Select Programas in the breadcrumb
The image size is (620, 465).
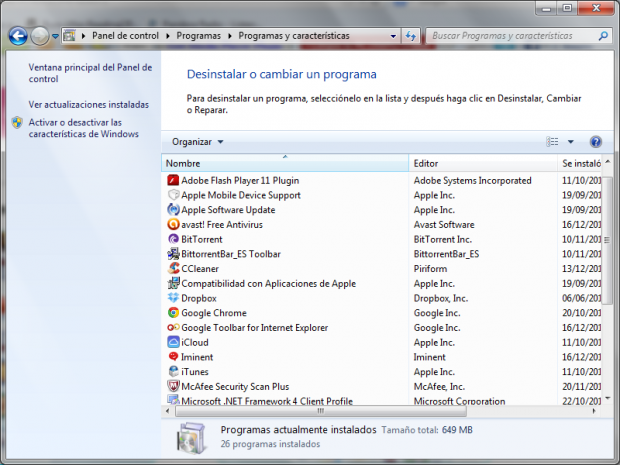pos(198,36)
